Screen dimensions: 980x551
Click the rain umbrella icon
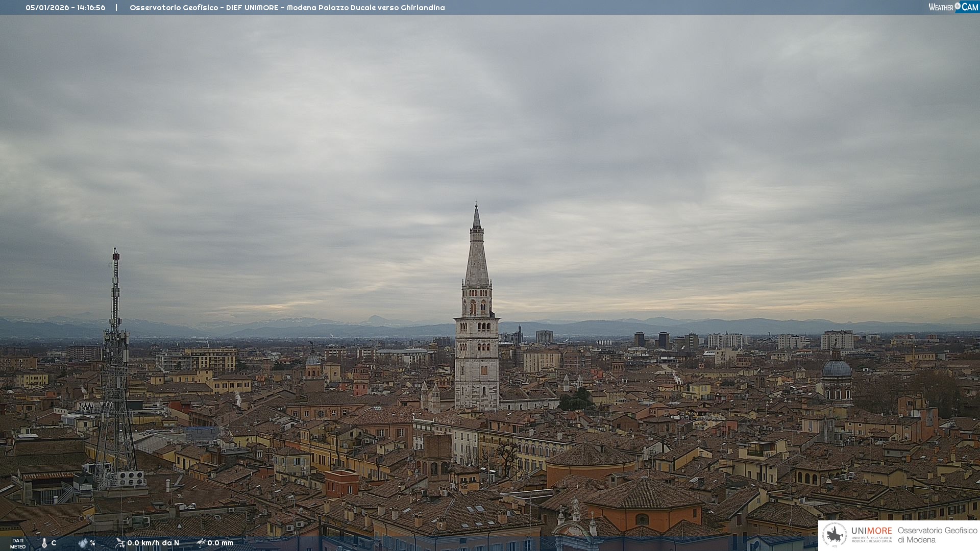(x=201, y=543)
